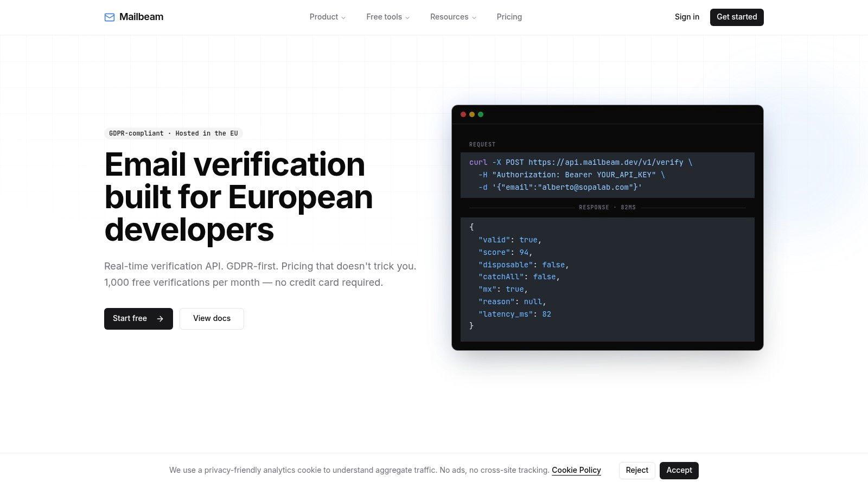Click the "score": 94 line
868x488 pixels.
[506, 252]
